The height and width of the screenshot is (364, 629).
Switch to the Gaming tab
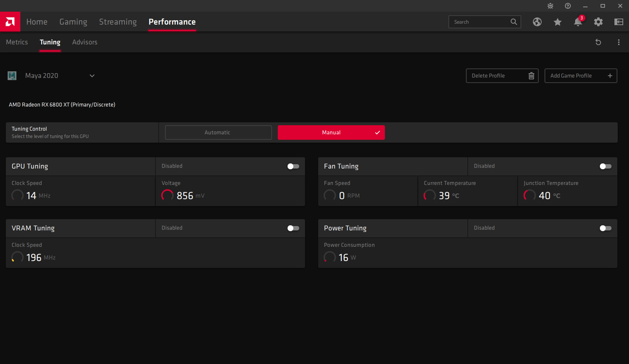coord(73,22)
